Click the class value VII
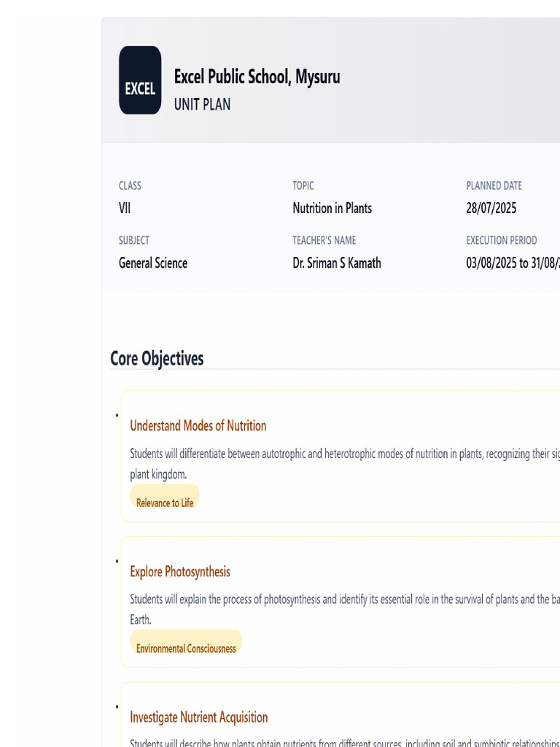The image size is (560, 747). [x=125, y=208]
